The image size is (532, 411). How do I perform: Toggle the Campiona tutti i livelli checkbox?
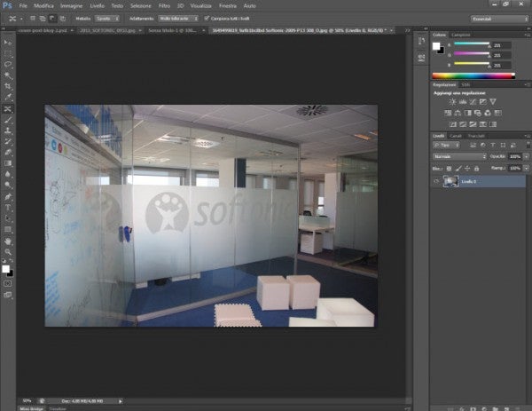(207, 17)
